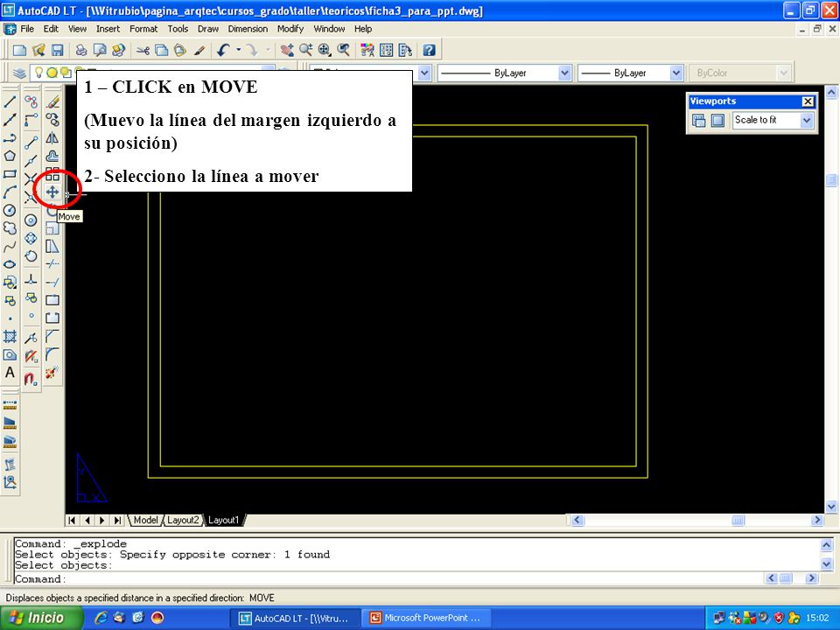Select the Rectangle draw tool
840x630 pixels.
click(10, 174)
